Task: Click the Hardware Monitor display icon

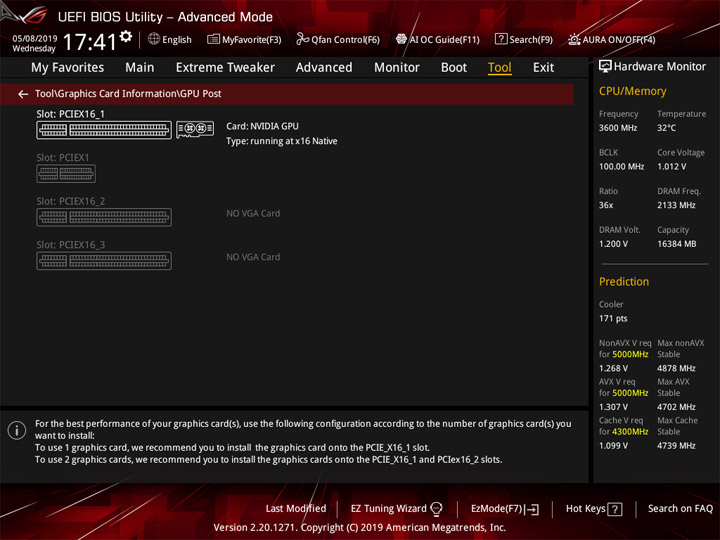Action: point(605,66)
